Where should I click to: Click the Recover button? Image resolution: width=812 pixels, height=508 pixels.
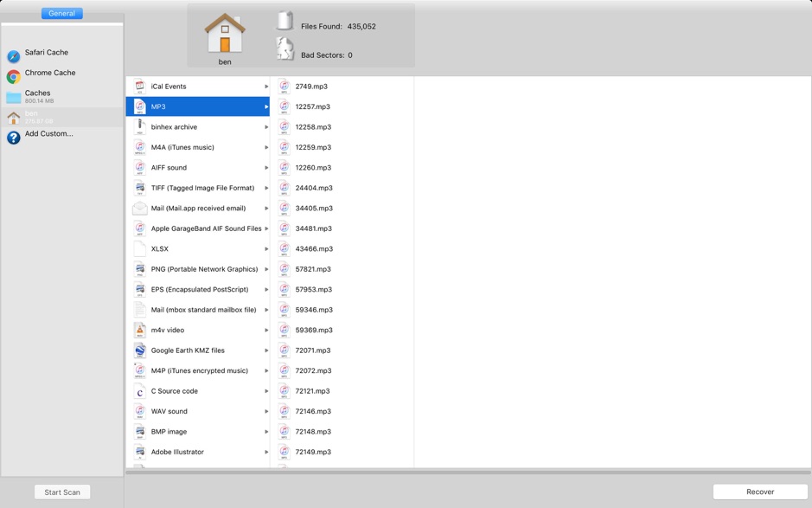pyautogui.click(x=760, y=492)
